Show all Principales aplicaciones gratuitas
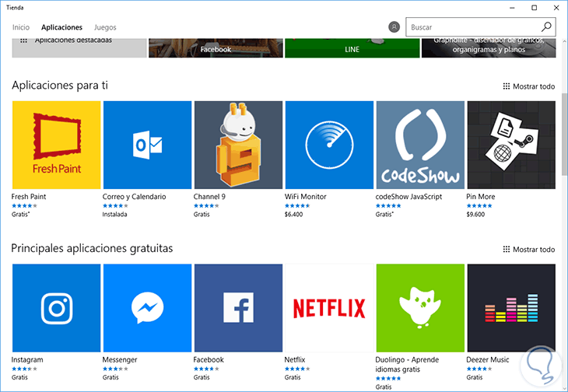The image size is (568, 392). click(x=529, y=250)
